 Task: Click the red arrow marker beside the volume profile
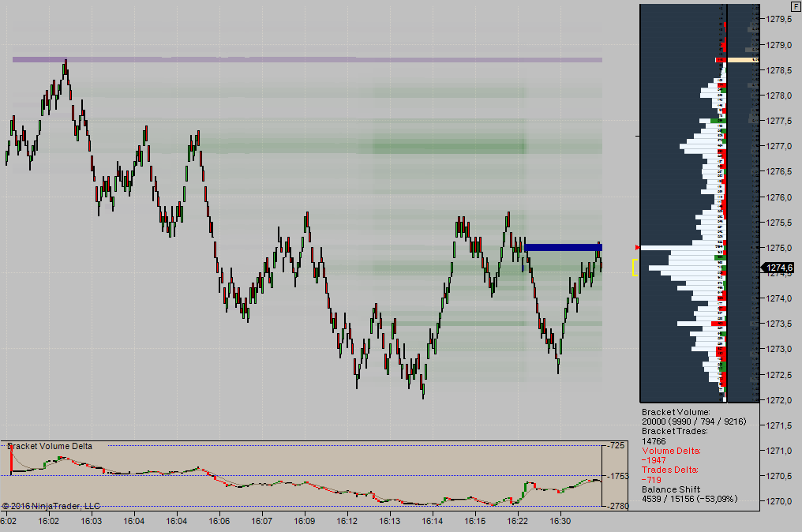pos(638,248)
